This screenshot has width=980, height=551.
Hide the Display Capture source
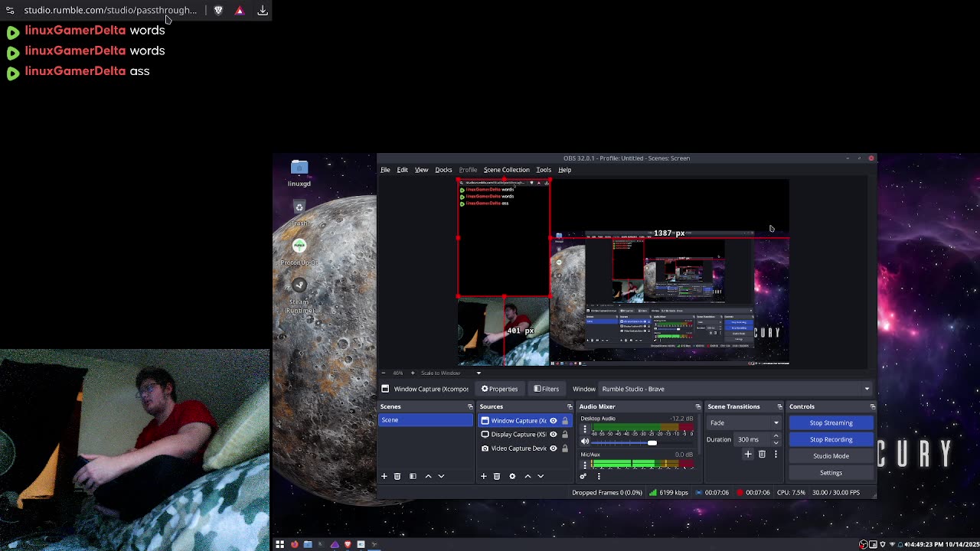(554, 435)
